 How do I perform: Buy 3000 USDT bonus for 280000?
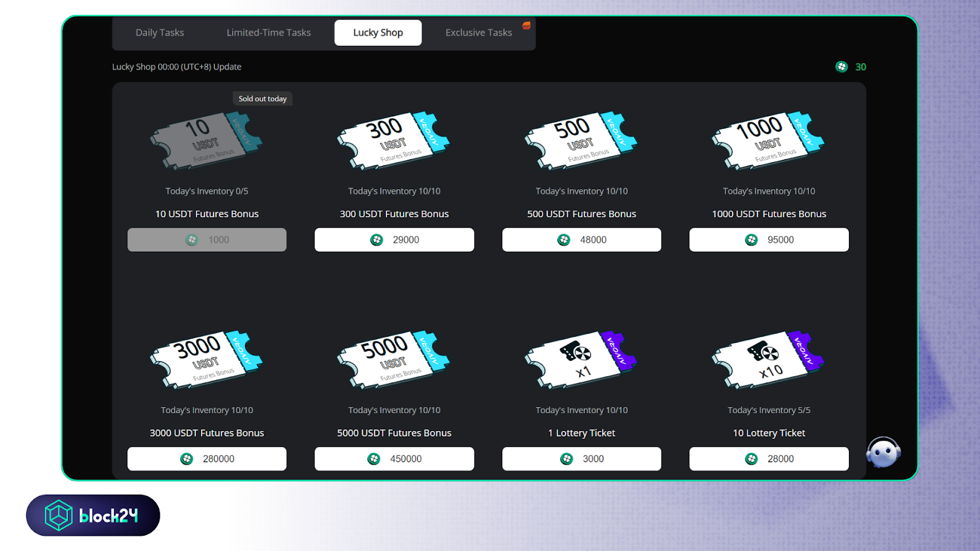(x=207, y=459)
